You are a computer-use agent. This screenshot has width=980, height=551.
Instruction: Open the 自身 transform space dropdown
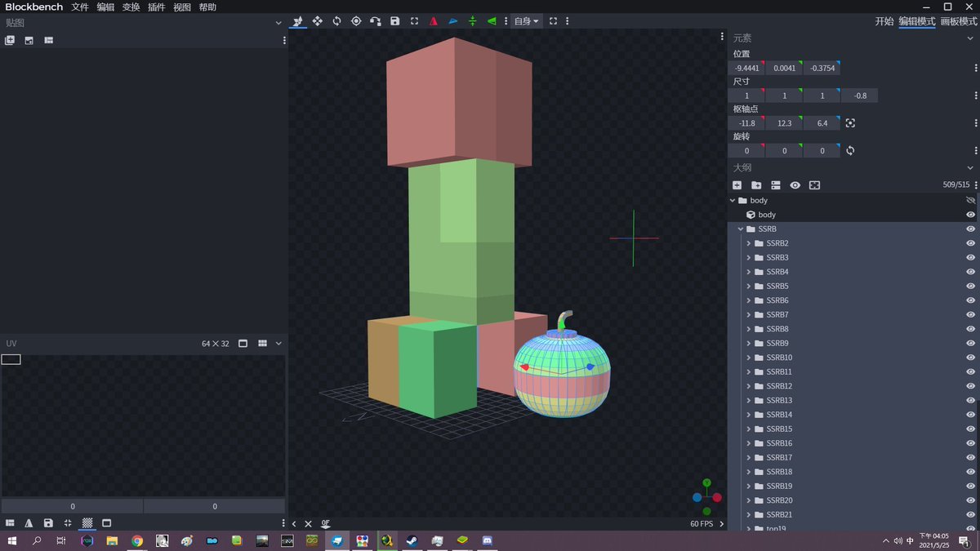[x=526, y=21]
